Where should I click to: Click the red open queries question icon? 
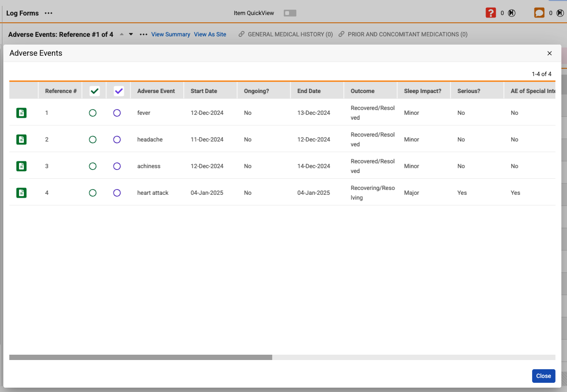click(490, 13)
